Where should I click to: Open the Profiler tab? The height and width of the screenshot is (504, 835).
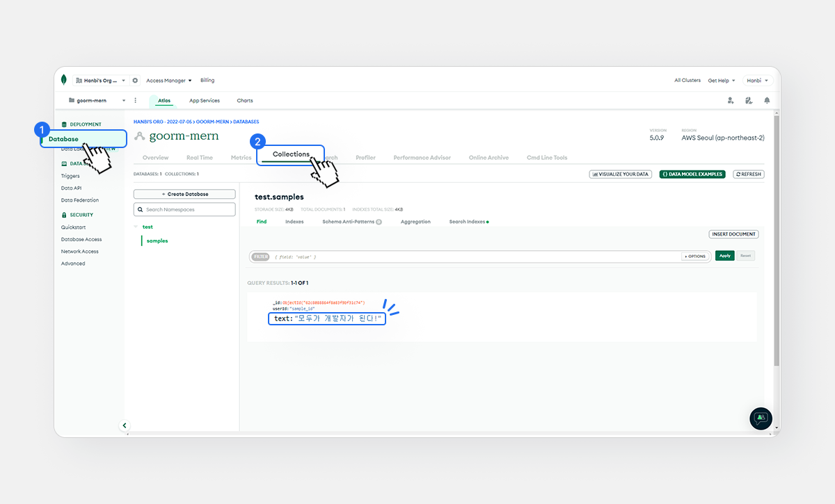click(x=365, y=158)
